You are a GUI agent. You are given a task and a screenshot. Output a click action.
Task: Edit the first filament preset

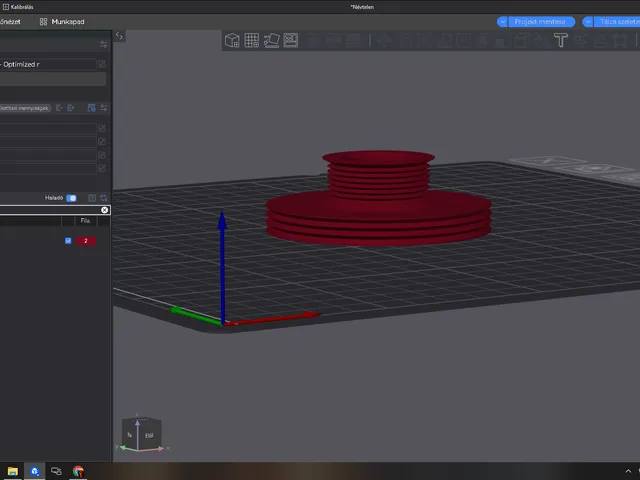pos(102,129)
